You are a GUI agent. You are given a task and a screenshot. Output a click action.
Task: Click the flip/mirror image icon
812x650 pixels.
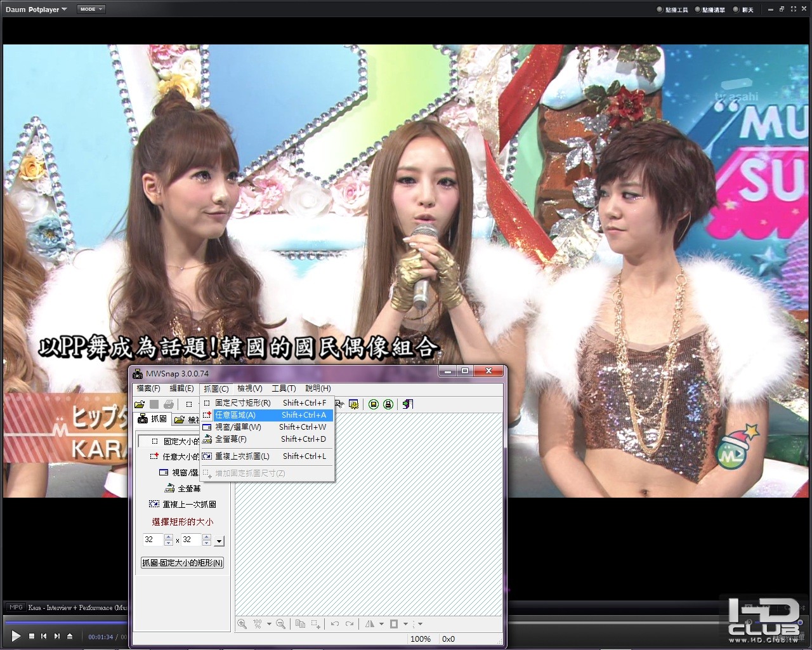click(x=370, y=624)
